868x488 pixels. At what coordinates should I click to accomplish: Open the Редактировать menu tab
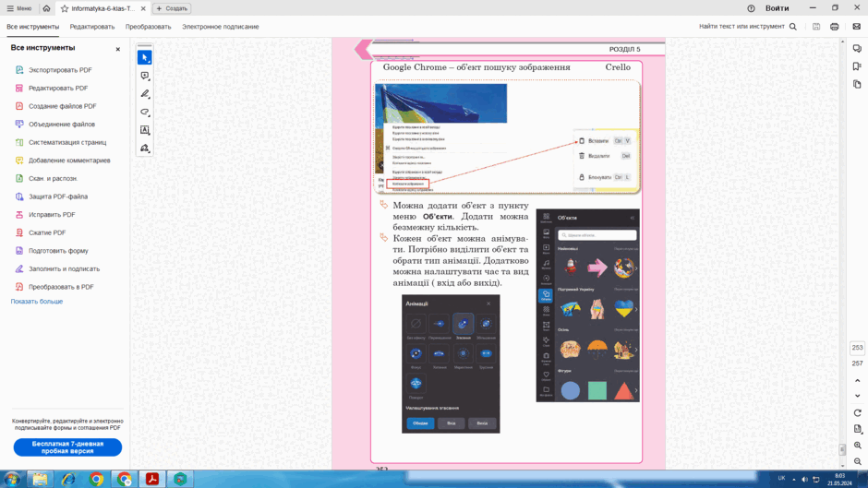coord(92,27)
